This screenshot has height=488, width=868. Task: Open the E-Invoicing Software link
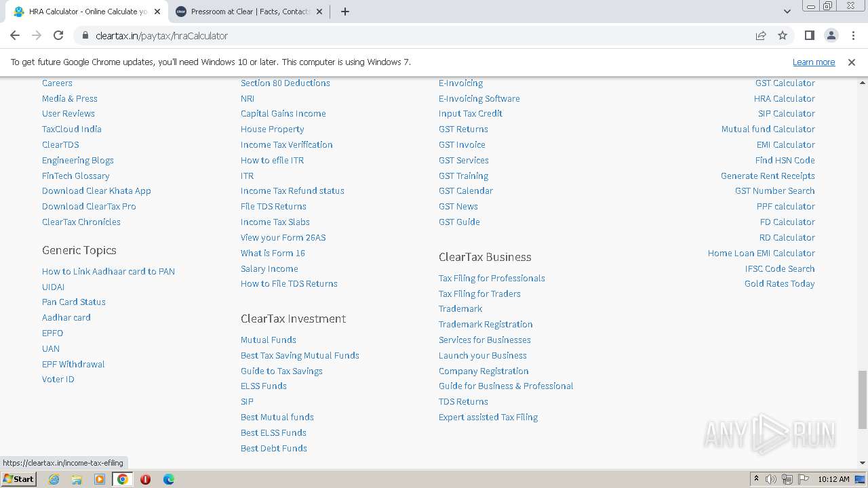tap(479, 98)
